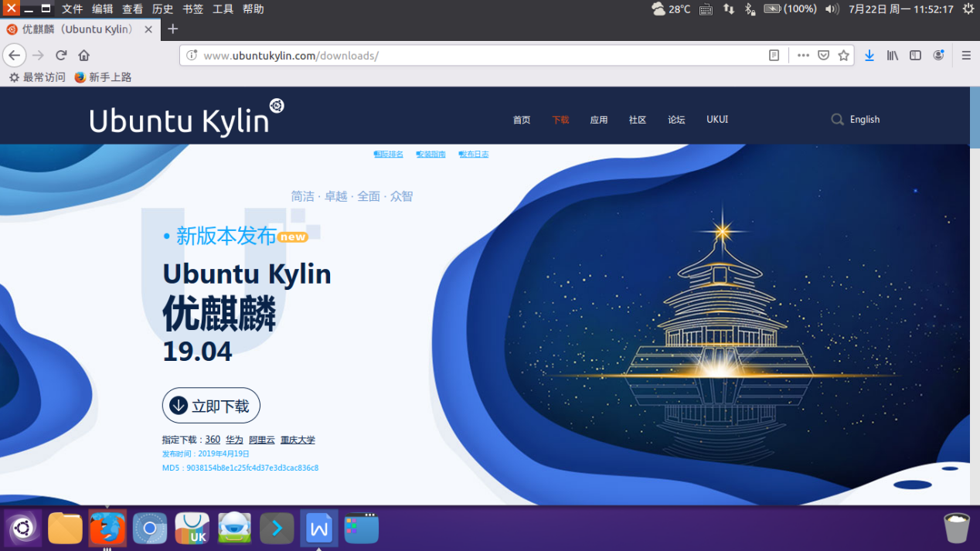Open site information icon in address bar
Screen dimensions: 980x551
(192, 56)
